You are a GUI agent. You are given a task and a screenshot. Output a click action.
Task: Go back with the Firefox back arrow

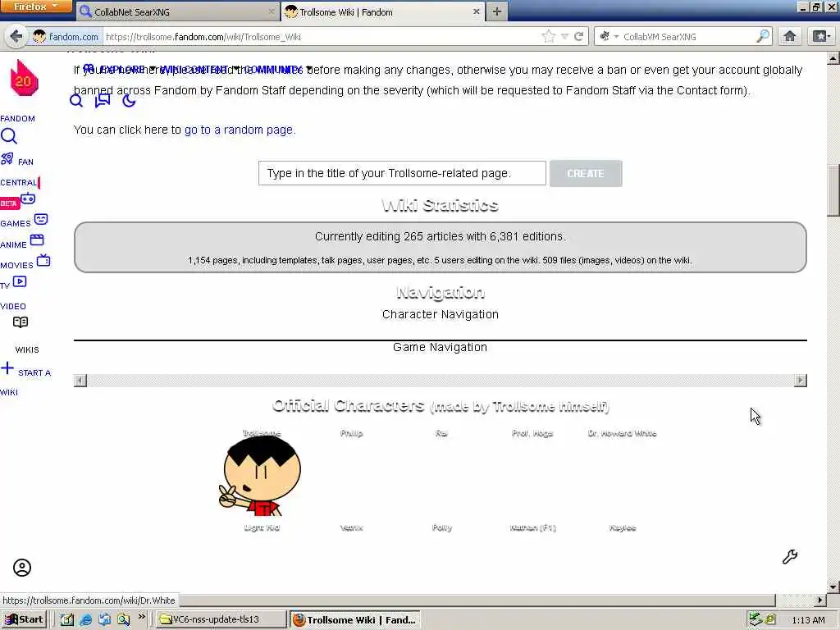pyautogui.click(x=16, y=36)
